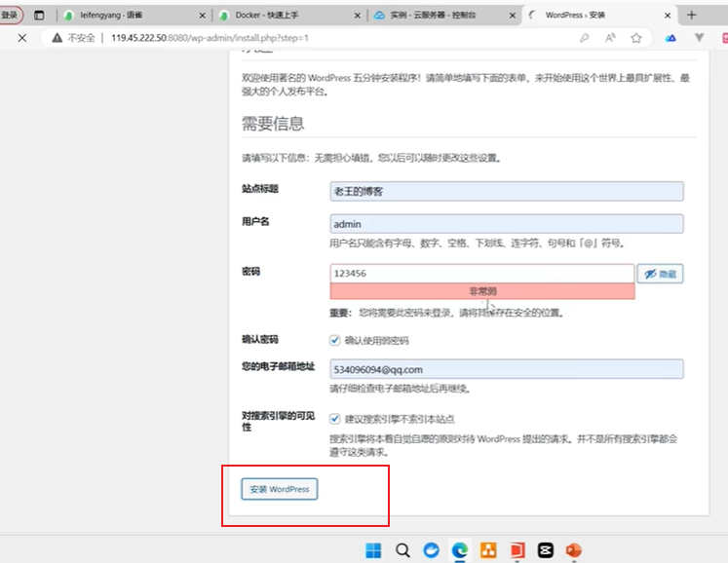
Task: Click the password field showing 123456
Action: (x=482, y=274)
